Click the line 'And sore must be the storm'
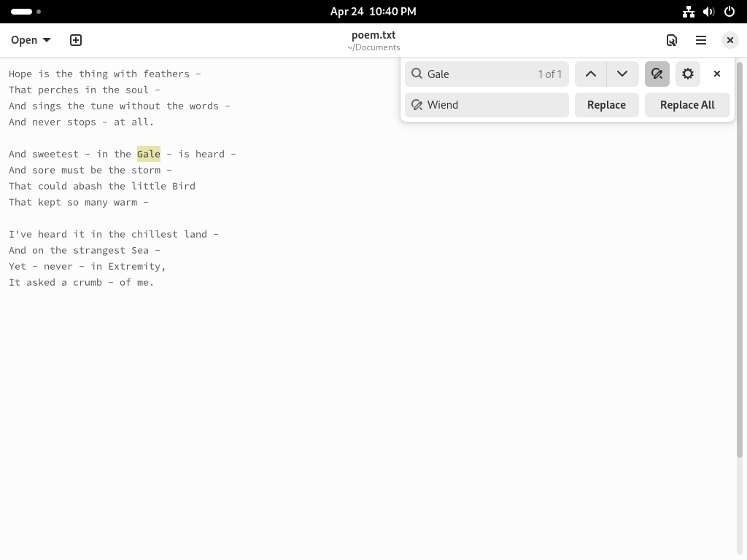The image size is (747, 560). click(90, 170)
